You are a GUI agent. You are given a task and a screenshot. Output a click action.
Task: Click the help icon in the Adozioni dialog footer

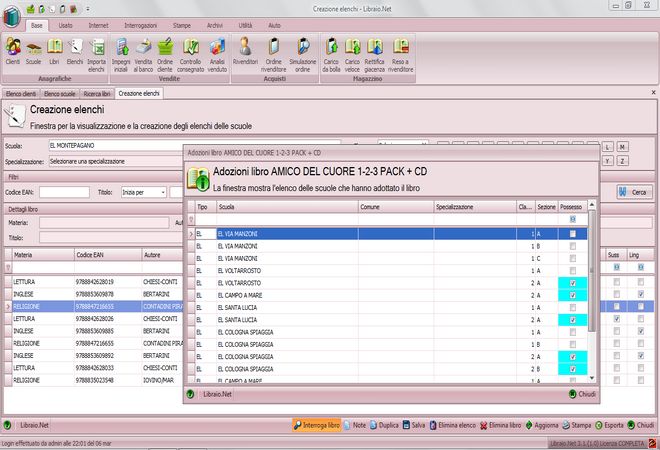click(x=190, y=394)
